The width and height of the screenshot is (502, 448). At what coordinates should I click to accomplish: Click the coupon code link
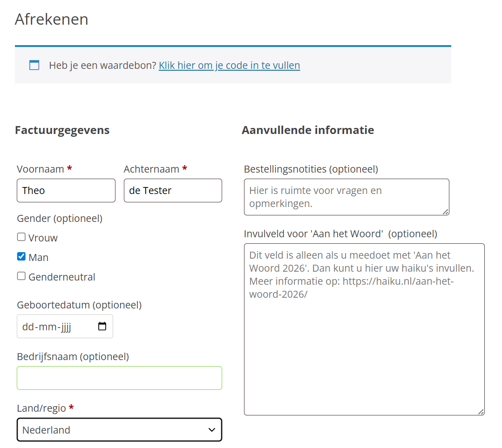tap(229, 65)
